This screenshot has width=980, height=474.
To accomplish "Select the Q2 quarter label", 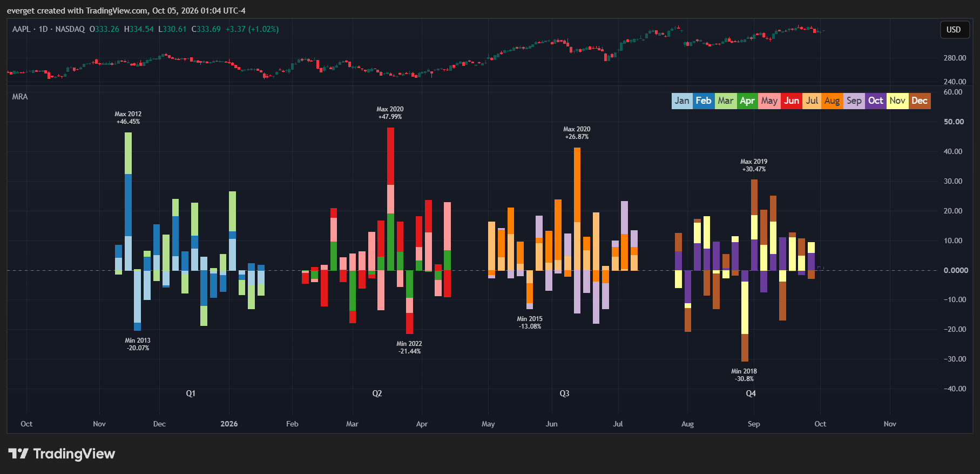I will 377,393.
